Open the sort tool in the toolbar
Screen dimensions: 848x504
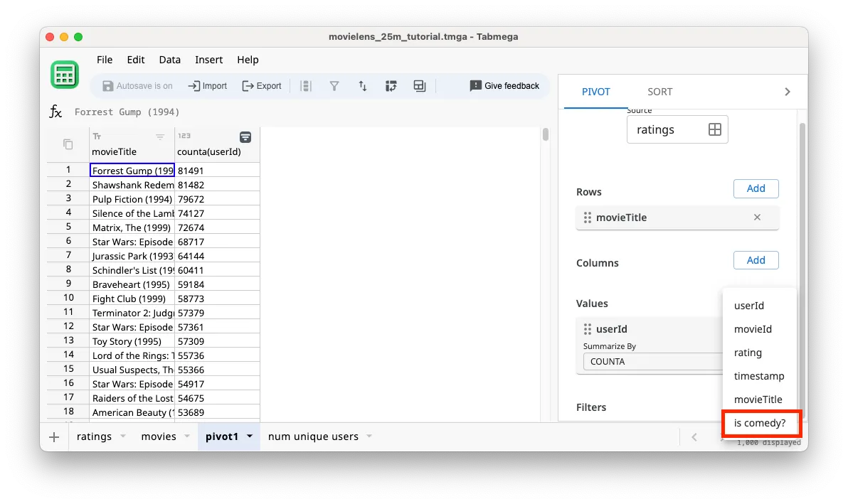(363, 85)
